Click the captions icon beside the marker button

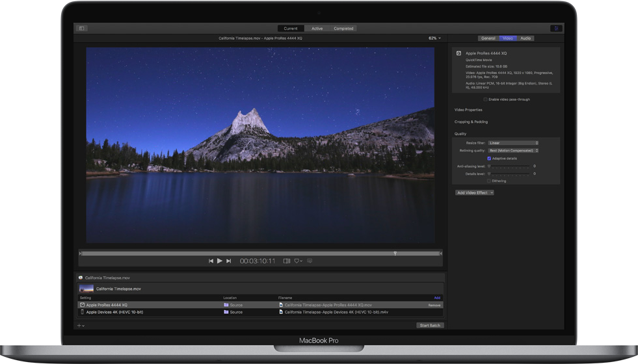(x=310, y=261)
